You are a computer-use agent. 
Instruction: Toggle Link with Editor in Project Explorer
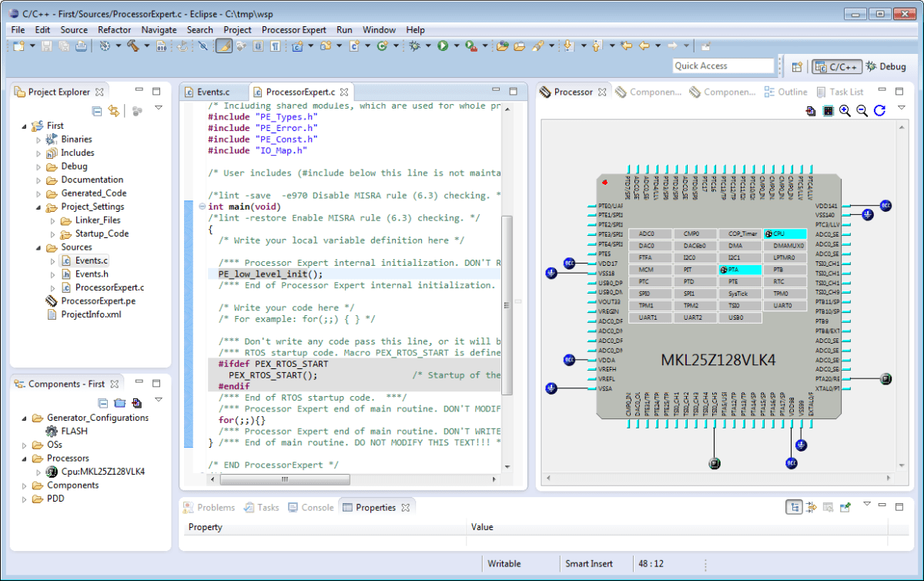point(113,111)
